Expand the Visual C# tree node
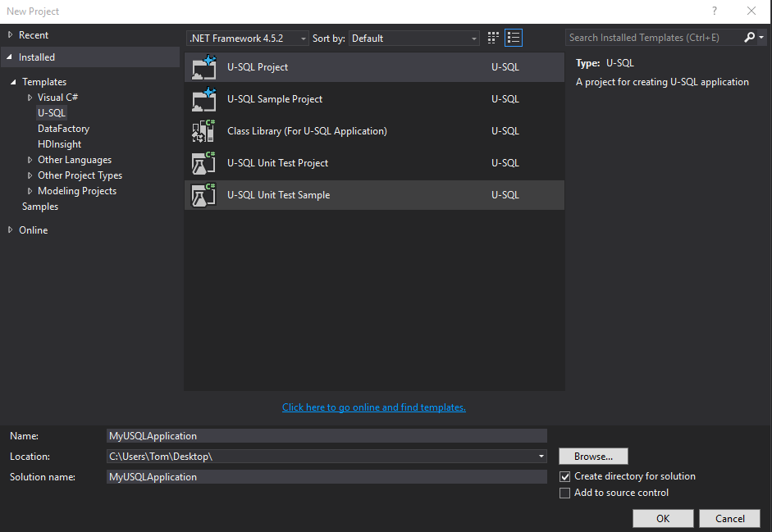Viewport: 772px width, 532px height. [30, 97]
